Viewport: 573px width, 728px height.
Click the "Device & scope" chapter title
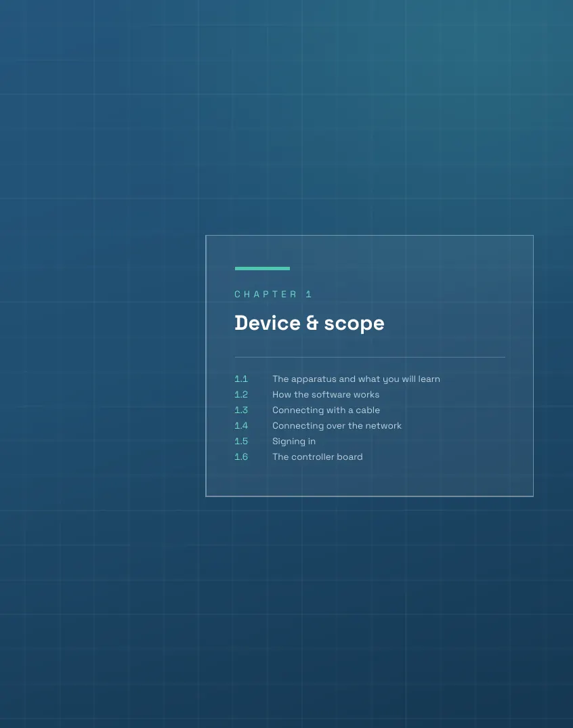point(310,323)
